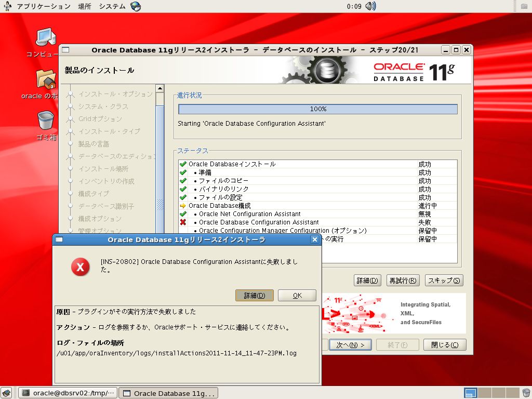
Task: Select インストール場所 step in sidebar
Action: click(103, 169)
